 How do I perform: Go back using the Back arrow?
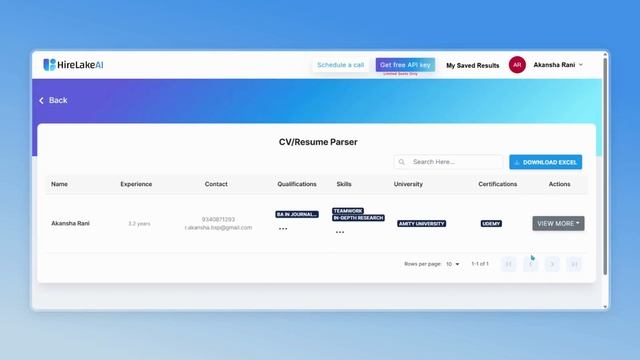(53, 100)
